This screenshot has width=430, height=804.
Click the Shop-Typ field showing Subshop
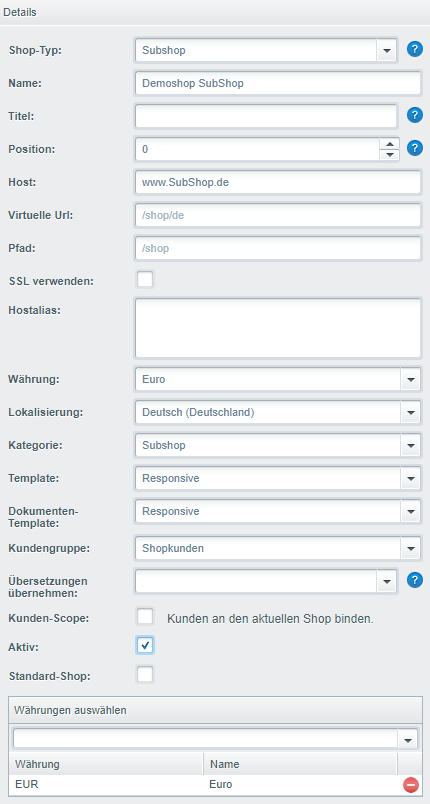tap(256, 50)
